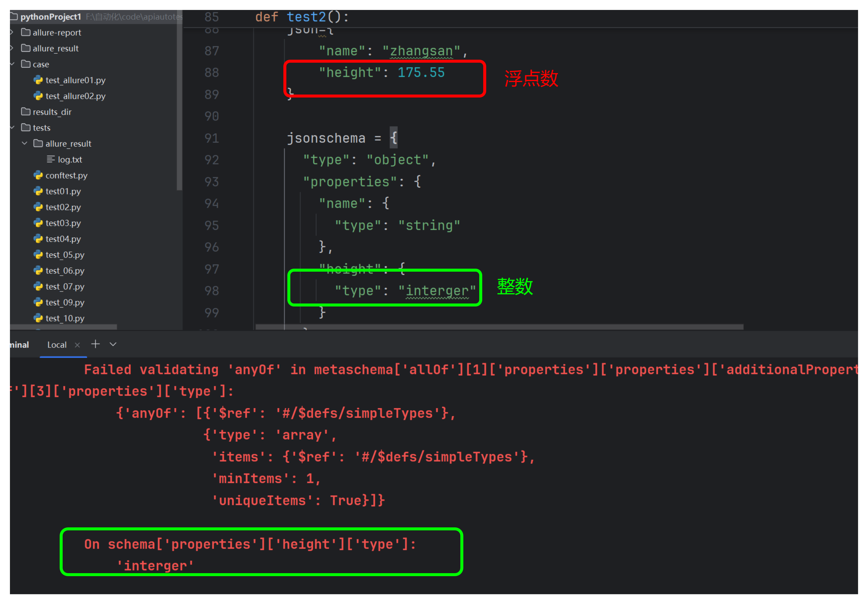Switch to the Local terminal tab
The height and width of the screenshot is (605, 868).
tap(57, 345)
